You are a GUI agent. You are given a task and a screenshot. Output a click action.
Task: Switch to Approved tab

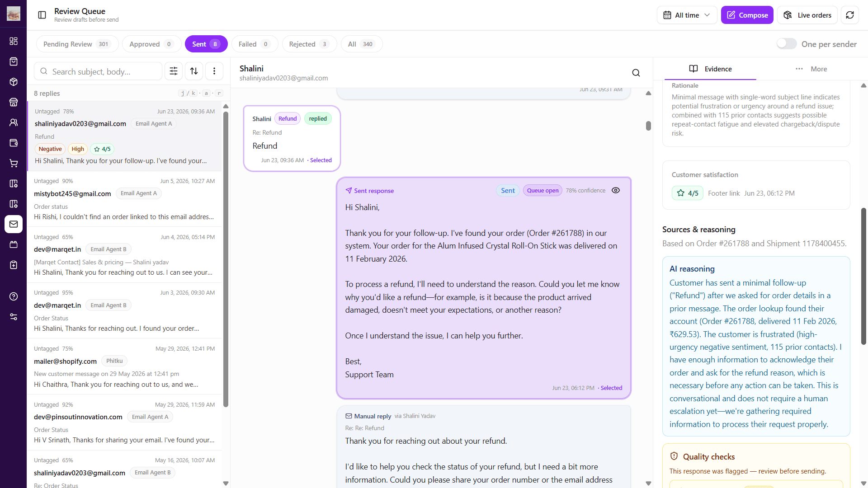tap(151, 44)
